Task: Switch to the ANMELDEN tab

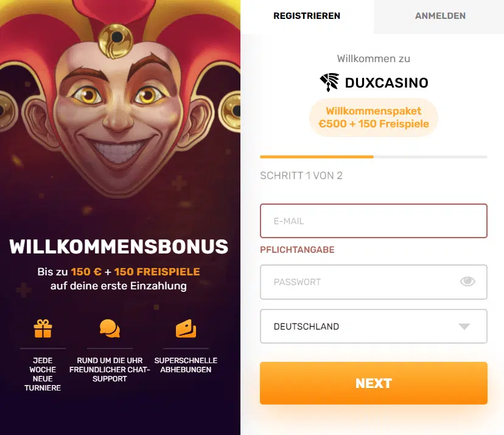Action: tap(439, 16)
